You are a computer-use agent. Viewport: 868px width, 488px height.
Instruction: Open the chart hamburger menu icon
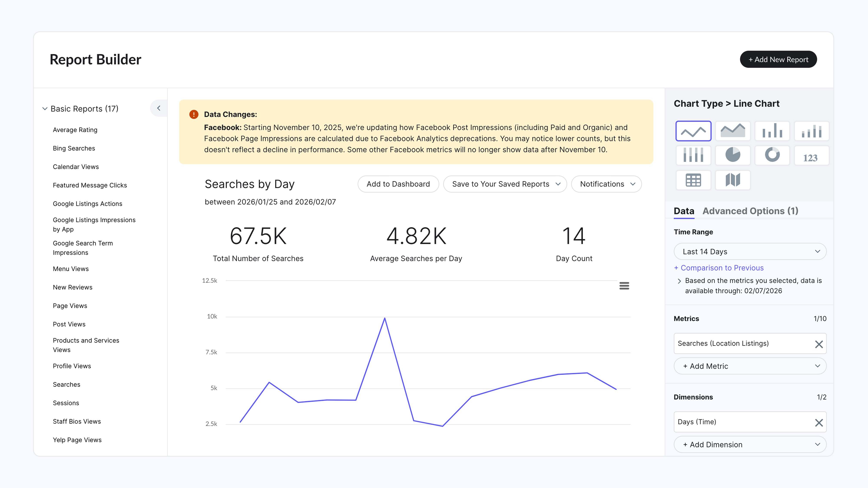click(624, 286)
